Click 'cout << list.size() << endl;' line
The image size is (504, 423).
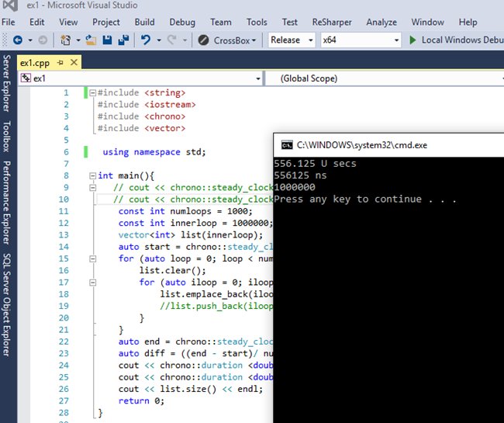[191, 389]
